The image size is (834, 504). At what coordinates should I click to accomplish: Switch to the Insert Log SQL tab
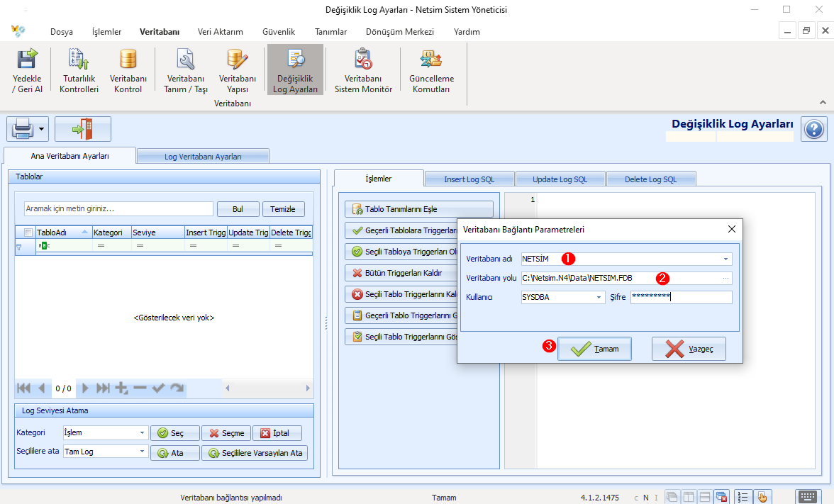(x=469, y=179)
